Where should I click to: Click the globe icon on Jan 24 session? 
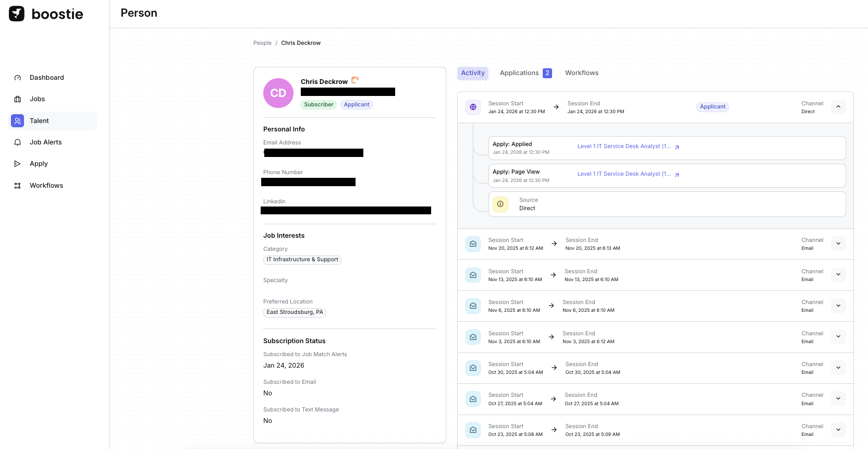(x=473, y=107)
